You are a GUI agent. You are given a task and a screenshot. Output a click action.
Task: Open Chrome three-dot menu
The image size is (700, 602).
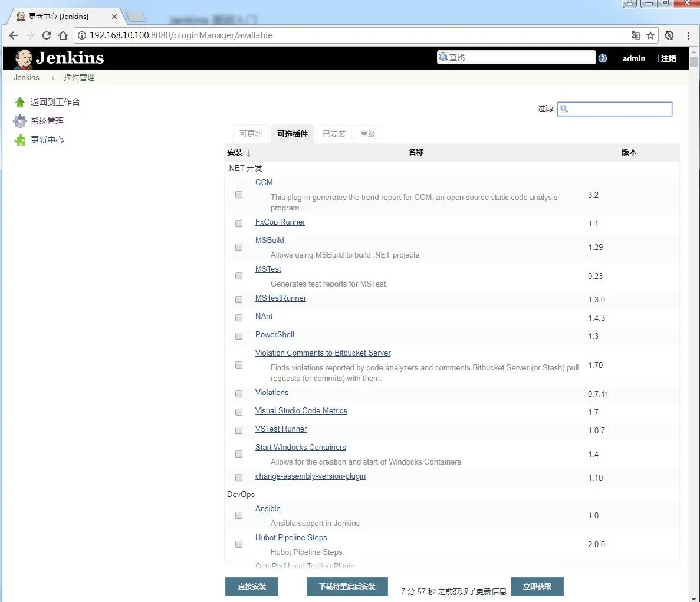[688, 35]
